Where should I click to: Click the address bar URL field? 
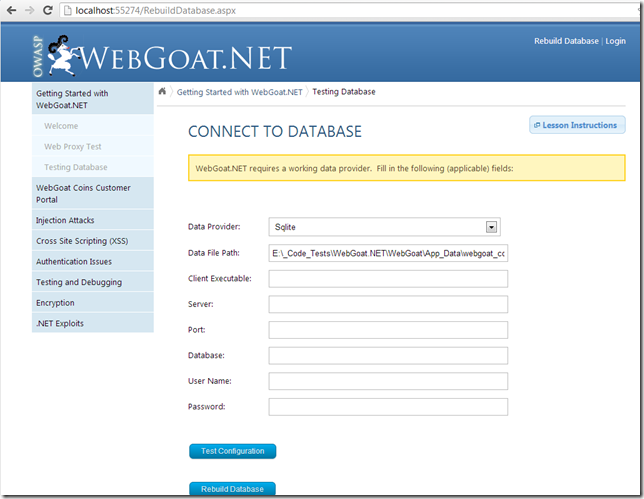tap(349, 10)
